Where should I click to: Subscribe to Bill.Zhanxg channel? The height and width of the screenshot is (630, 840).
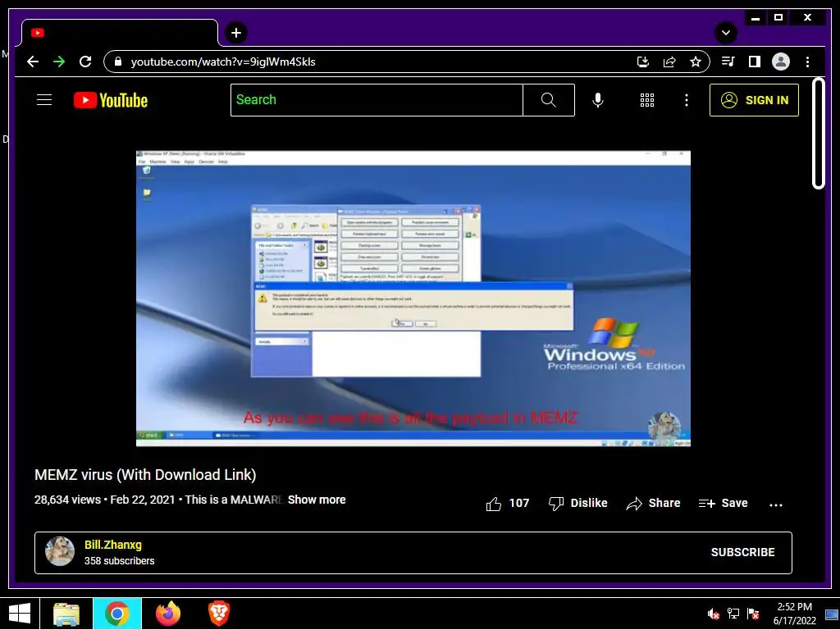point(742,552)
